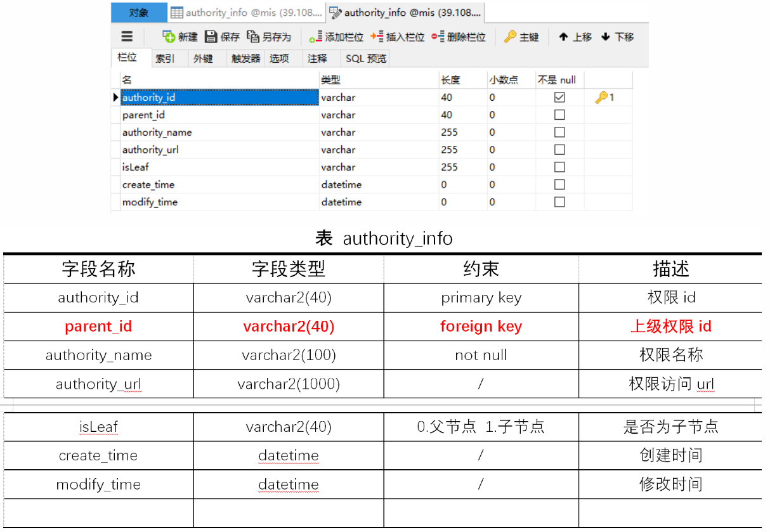Click 删除栏位 (Delete Field) icon

(x=438, y=37)
